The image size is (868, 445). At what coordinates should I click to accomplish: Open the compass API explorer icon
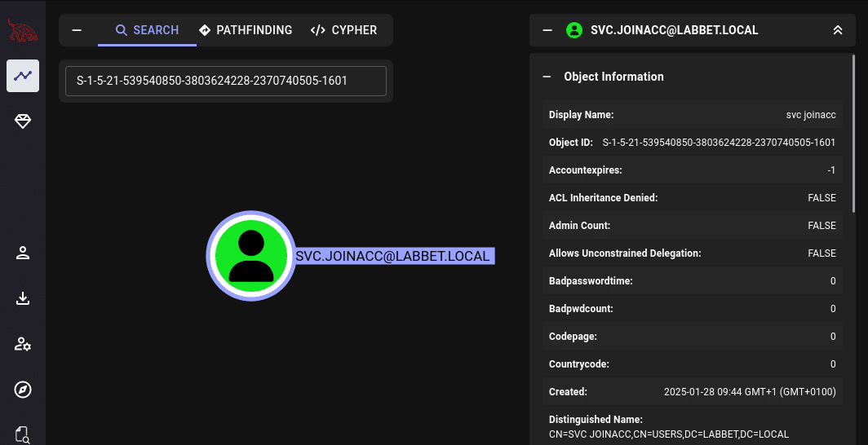click(23, 390)
